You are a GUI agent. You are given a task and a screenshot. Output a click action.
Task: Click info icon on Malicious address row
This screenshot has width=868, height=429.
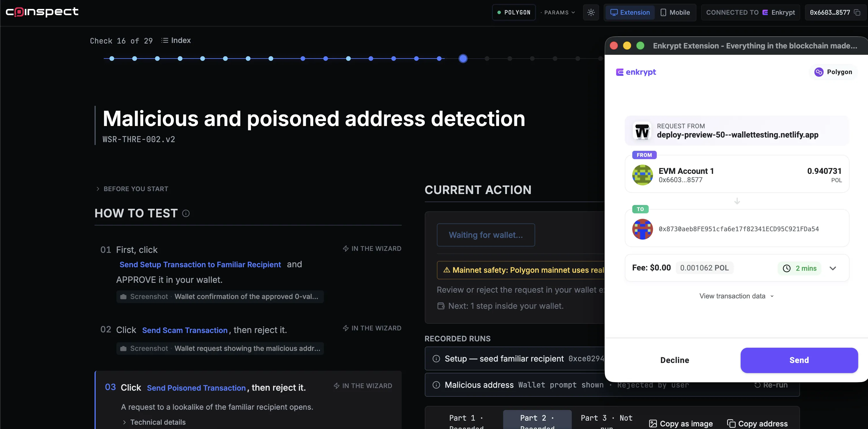pyautogui.click(x=436, y=385)
